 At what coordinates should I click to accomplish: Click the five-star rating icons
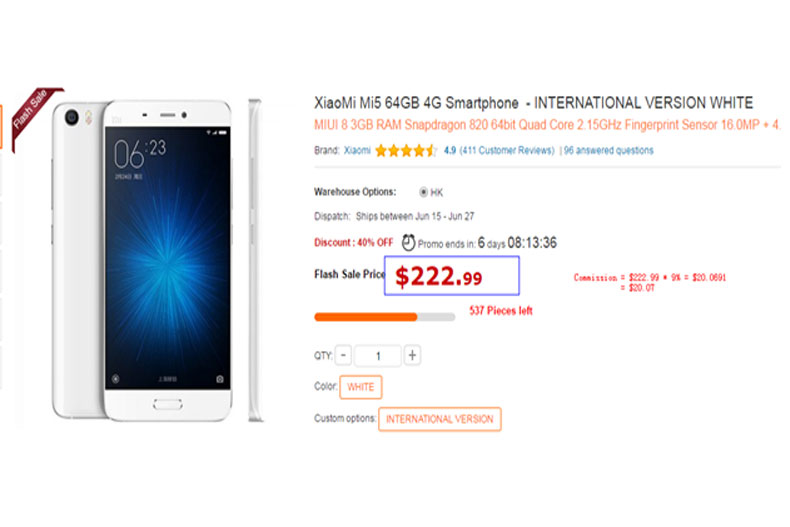pos(406,151)
